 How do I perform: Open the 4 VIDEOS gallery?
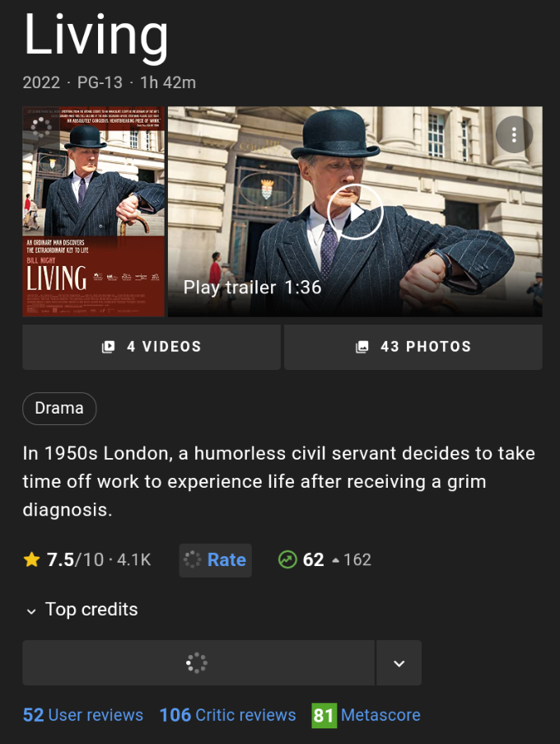pyautogui.click(x=152, y=348)
